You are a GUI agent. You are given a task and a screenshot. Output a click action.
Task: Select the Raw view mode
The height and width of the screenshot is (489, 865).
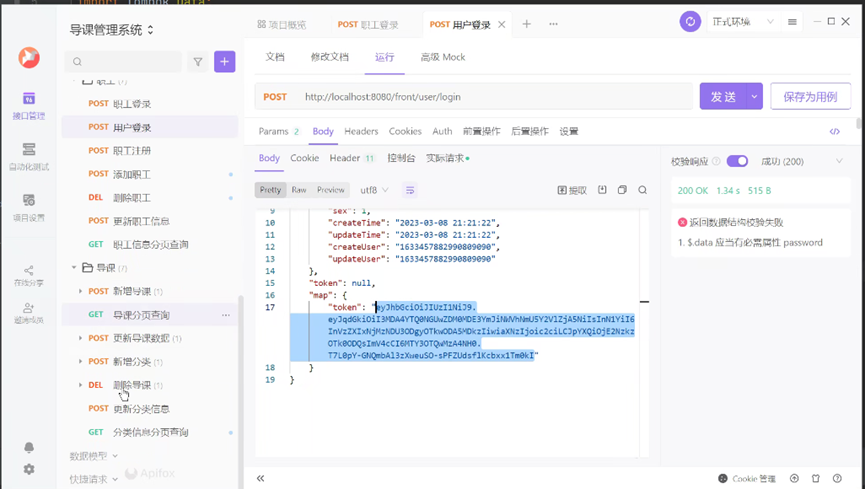[x=299, y=190]
